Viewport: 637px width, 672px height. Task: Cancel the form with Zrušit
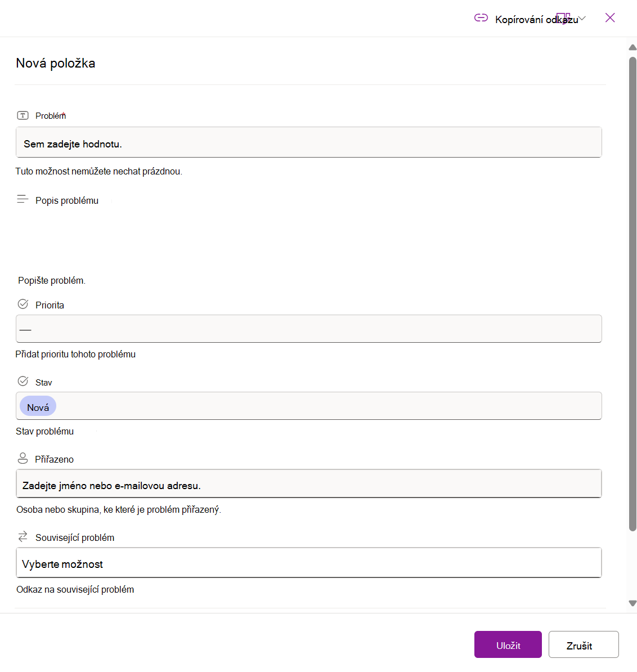coord(584,644)
